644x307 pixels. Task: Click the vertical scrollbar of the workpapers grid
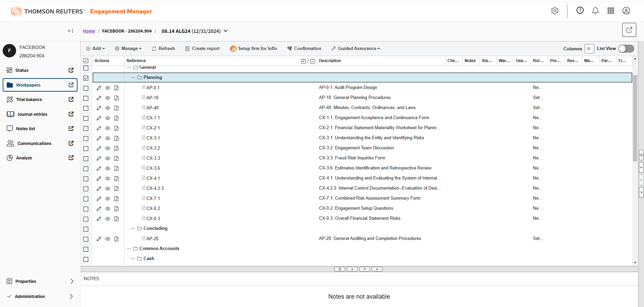(x=635, y=117)
